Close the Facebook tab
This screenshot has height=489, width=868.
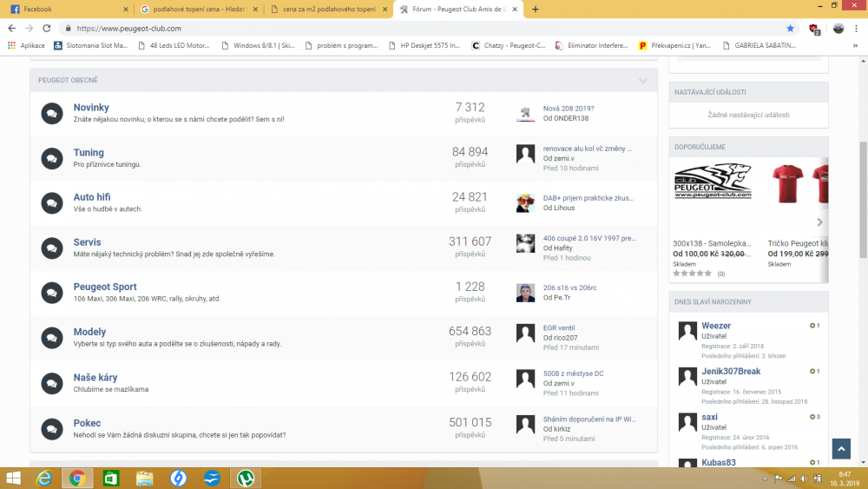coord(126,10)
